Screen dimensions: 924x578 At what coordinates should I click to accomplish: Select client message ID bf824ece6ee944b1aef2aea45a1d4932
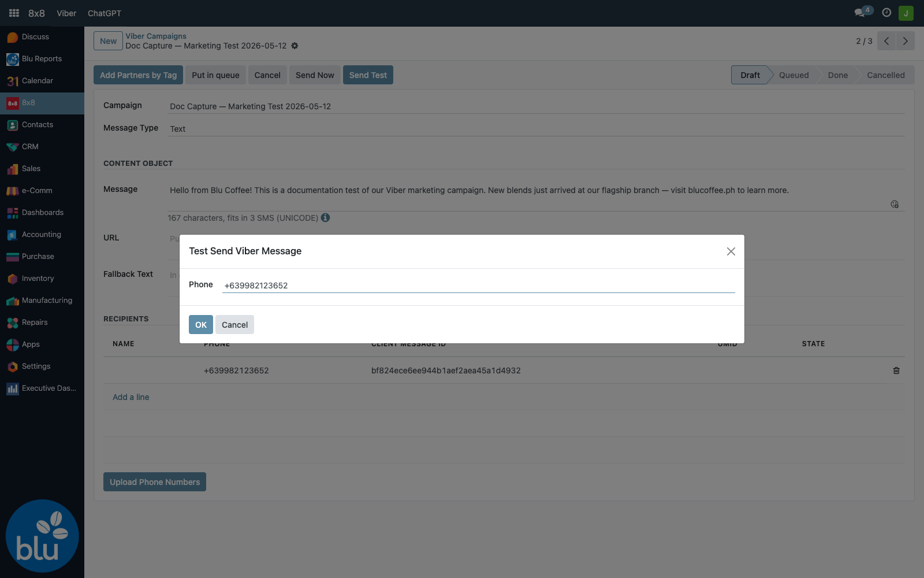click(x=446, y=370)
